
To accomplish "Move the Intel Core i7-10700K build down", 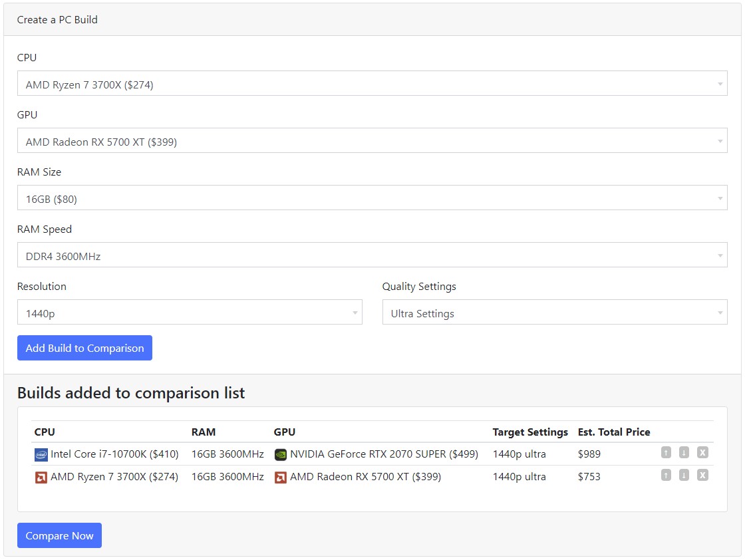I will point(684,452).
